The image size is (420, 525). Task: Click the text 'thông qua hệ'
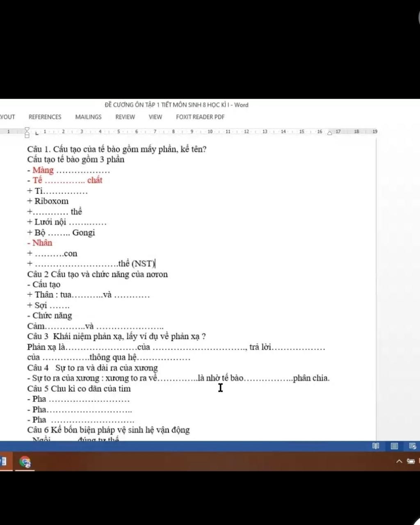(113, 357)
